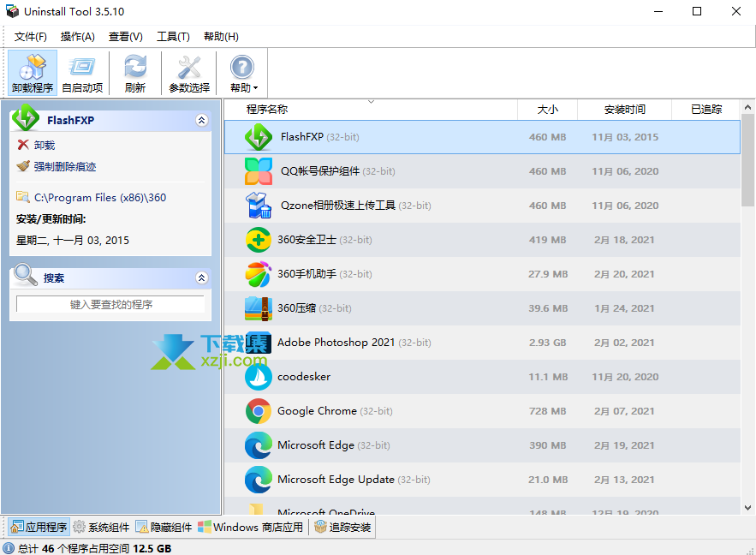The image size is (756, 555).
Task: Click the 11.1 MB size for coodesker
Action: (548, 377)
